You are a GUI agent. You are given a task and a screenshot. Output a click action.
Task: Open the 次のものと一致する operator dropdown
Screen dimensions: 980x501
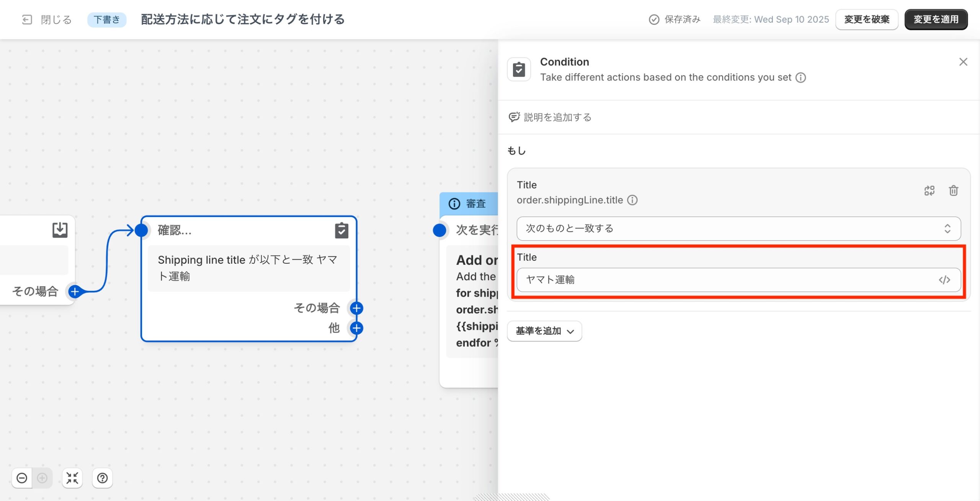738,228
